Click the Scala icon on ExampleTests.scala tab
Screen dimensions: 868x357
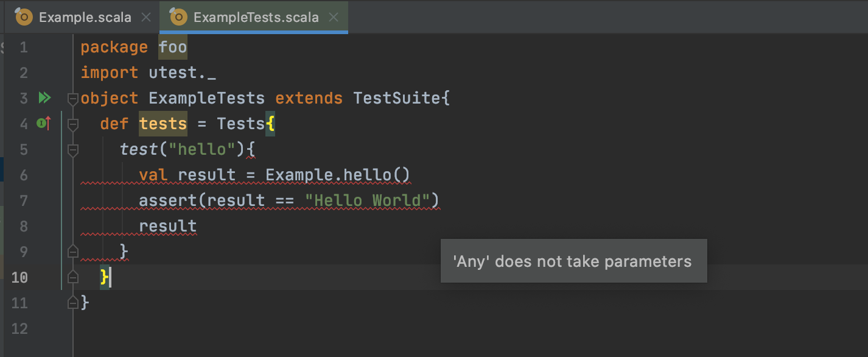[178, 17]
